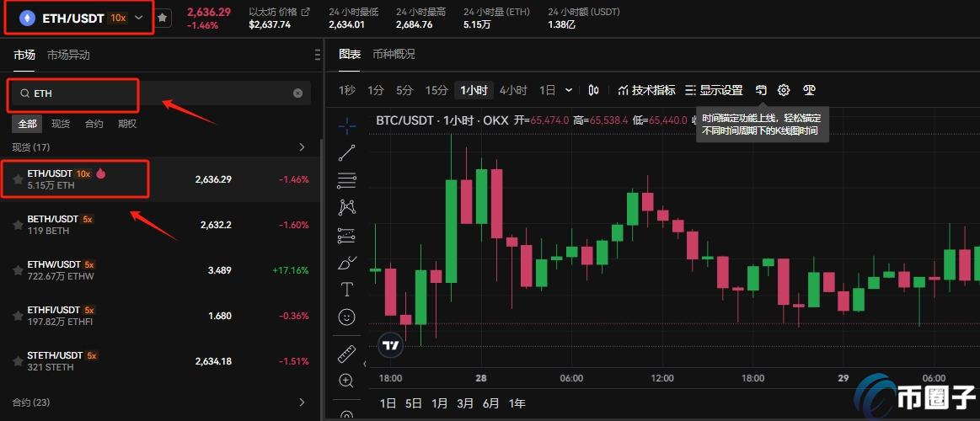
Task: Select the ETHFI/USDT pair name
Action: click(54, 310)
